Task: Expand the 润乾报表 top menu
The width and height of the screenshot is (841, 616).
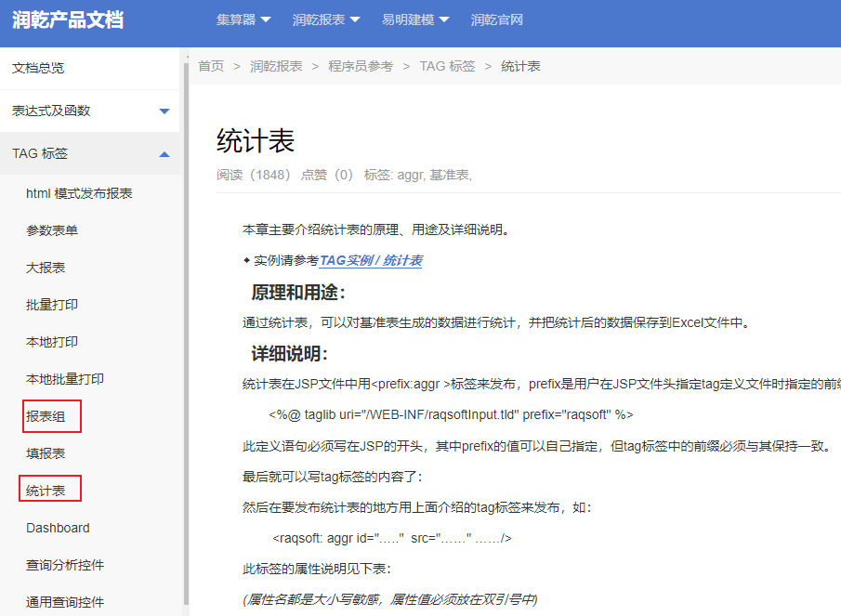Action: 326,20
